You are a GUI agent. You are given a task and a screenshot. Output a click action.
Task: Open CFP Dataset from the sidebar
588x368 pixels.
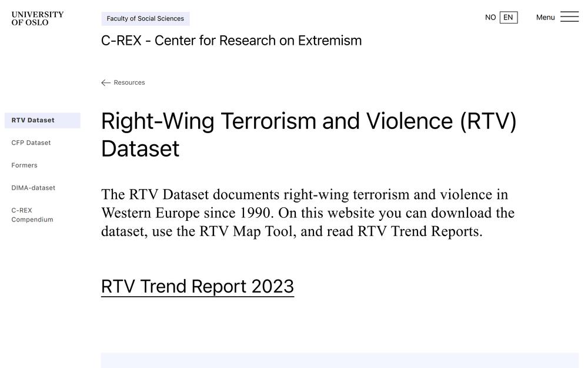point(31,142)
